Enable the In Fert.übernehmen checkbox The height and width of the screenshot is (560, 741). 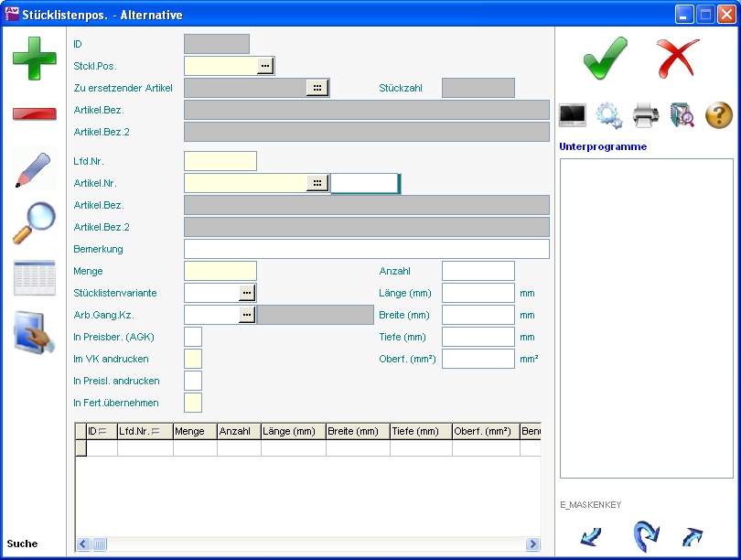click(193, 403)
